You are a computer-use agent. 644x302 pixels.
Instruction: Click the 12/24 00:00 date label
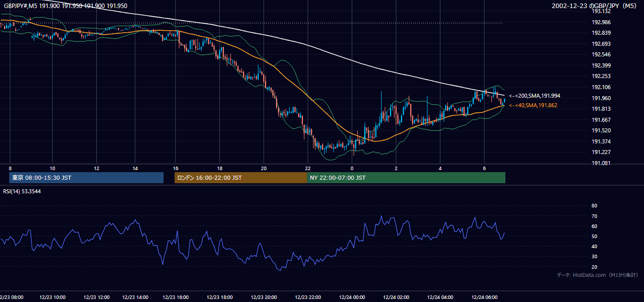(352, 297)
